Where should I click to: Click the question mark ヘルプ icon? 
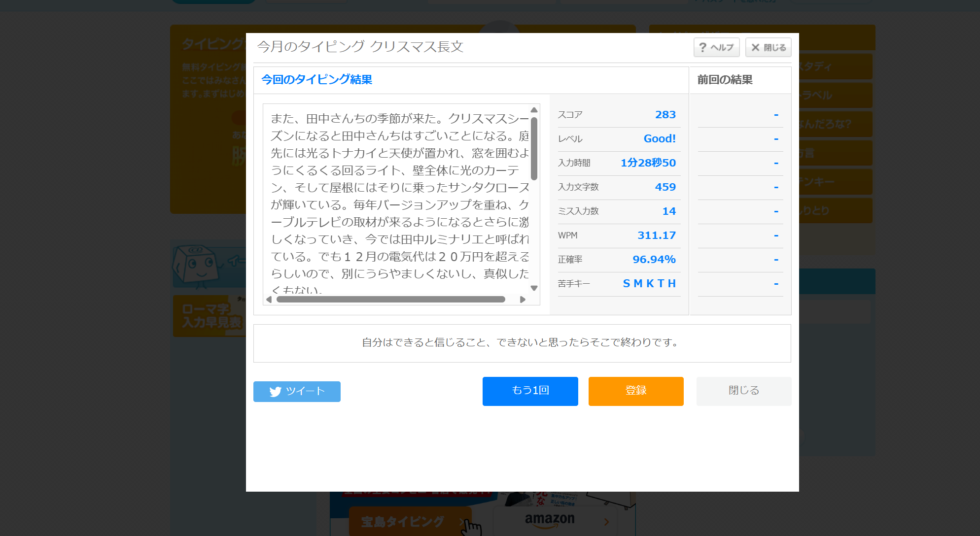(703, 47)
